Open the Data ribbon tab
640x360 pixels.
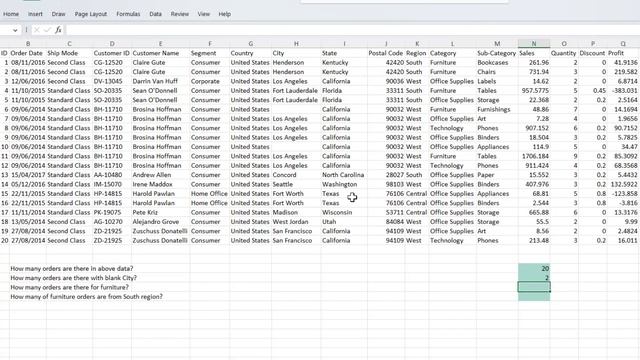[155, 14]
